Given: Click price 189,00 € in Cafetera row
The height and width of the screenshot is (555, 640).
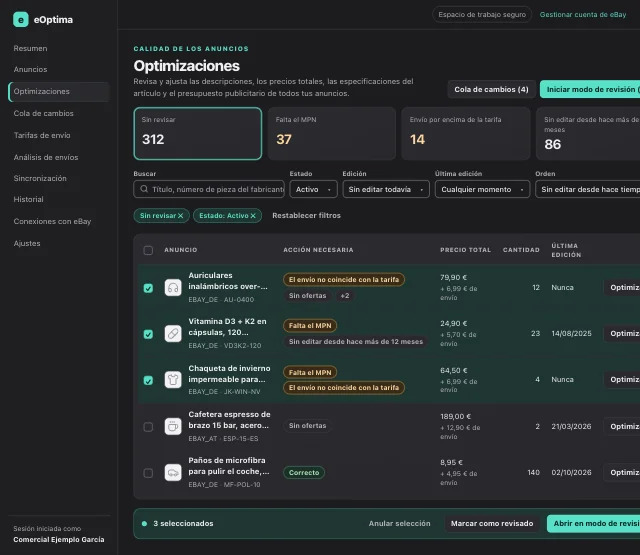Looking at the screenshot, I should pyautogui.click(x=456, y=417).
